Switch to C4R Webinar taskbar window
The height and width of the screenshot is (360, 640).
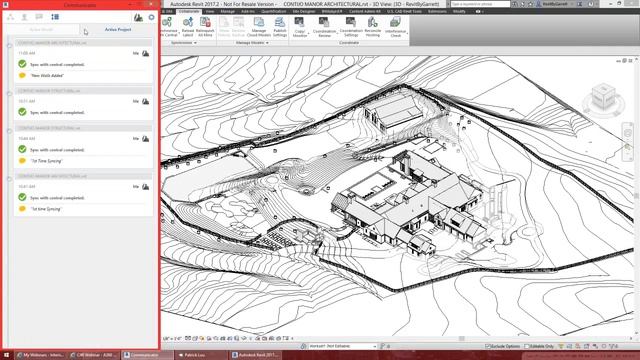94,355
